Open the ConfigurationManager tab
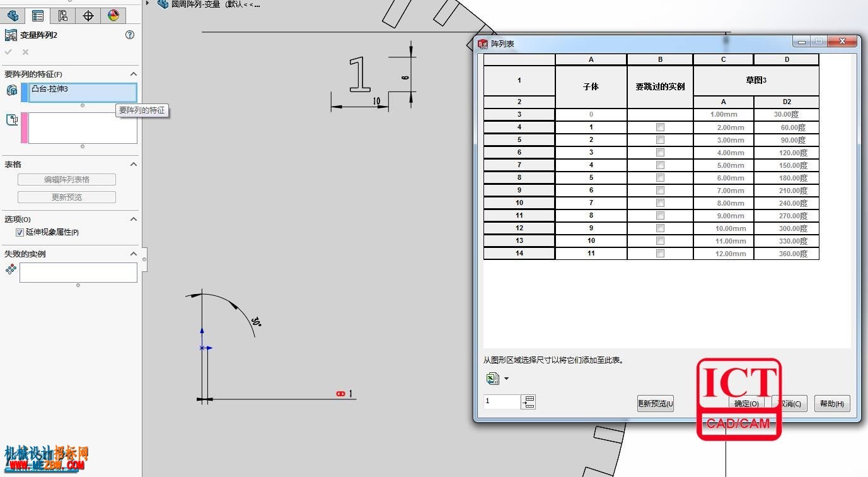Screen dimensions: 868x477 pyautogui.click(x=62, y=16)
